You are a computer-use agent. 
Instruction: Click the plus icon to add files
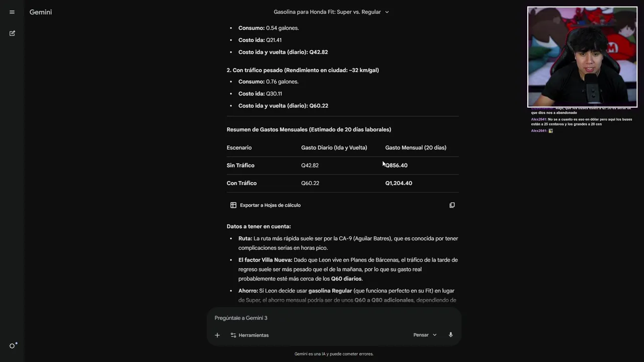217,335
